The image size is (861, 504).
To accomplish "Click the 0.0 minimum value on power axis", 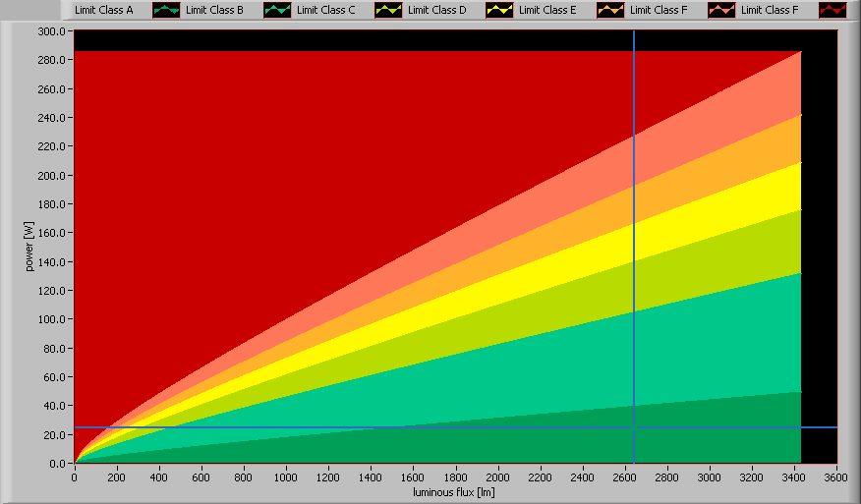I will coord(57,463).
